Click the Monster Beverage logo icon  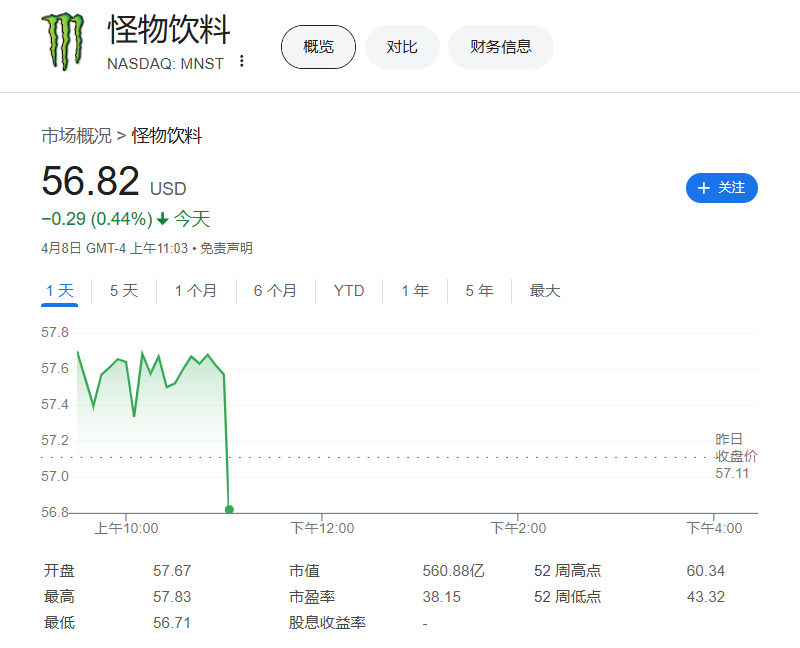coord(63,42)
